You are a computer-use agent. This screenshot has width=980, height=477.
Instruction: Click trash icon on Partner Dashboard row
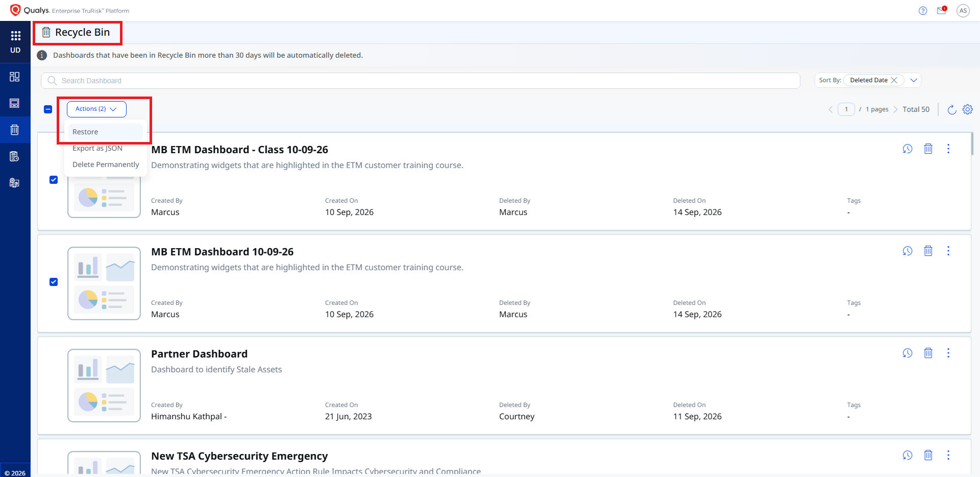(x=928, y=353)
